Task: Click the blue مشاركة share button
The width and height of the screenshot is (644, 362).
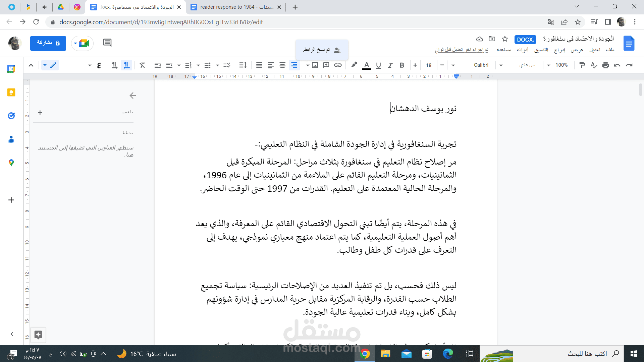Action: point(48,43)
